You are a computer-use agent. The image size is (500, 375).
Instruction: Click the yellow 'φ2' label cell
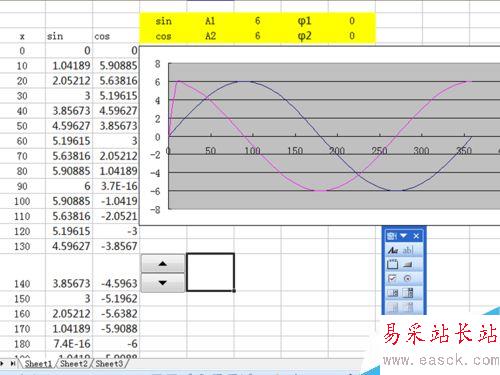304,36
